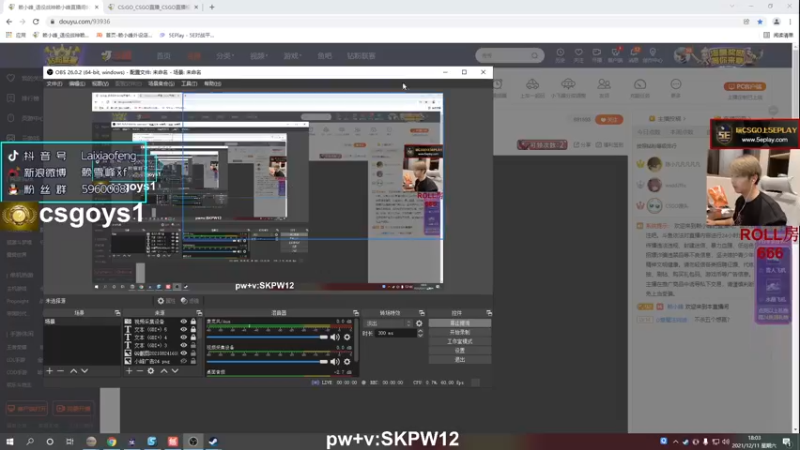Expand hidden system tray icons in the taskbar
The image size is (800, 450).
(x=676, y=442)
